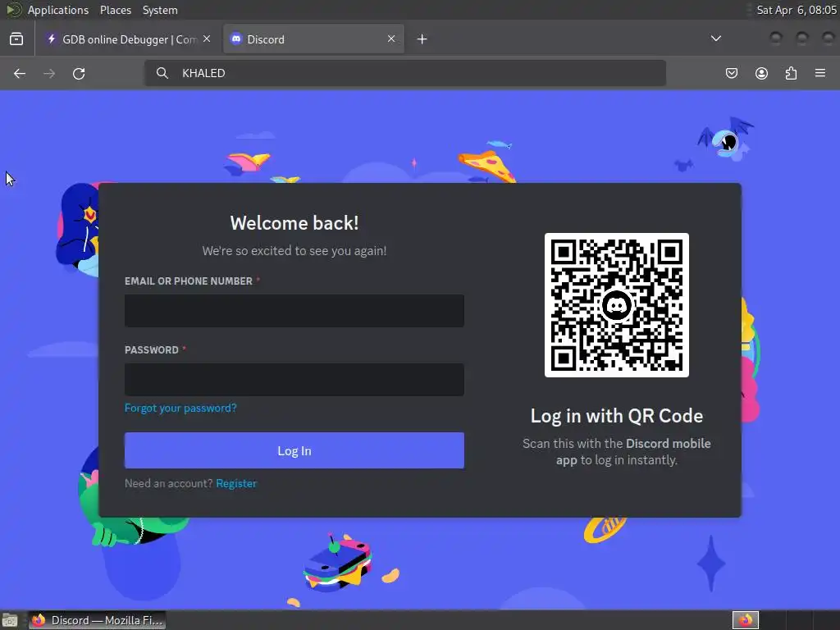Click the clock showing Sat Apr 6
Image resolution: width=840 pixels, height=630 pixels.
[796, 10]
